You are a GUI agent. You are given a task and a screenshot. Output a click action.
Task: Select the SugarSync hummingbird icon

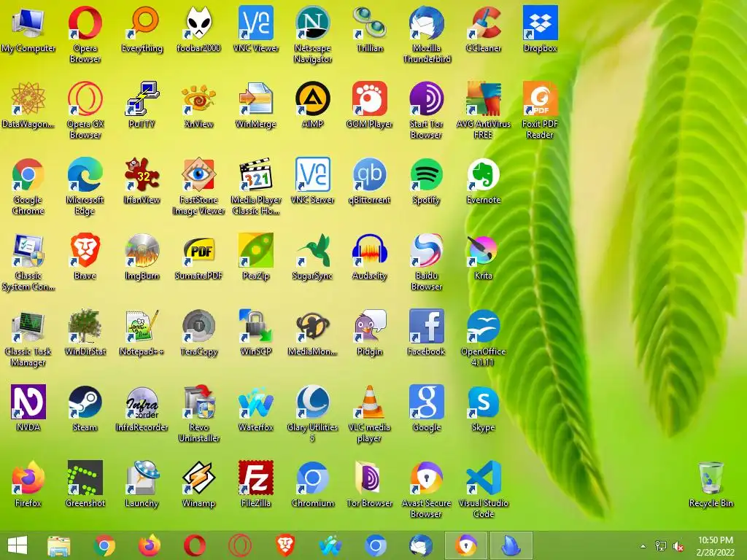click(312, 257)
